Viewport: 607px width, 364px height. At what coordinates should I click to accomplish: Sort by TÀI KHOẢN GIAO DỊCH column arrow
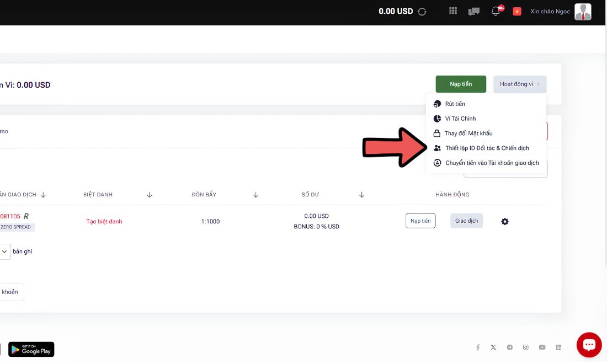pos(44,195)
